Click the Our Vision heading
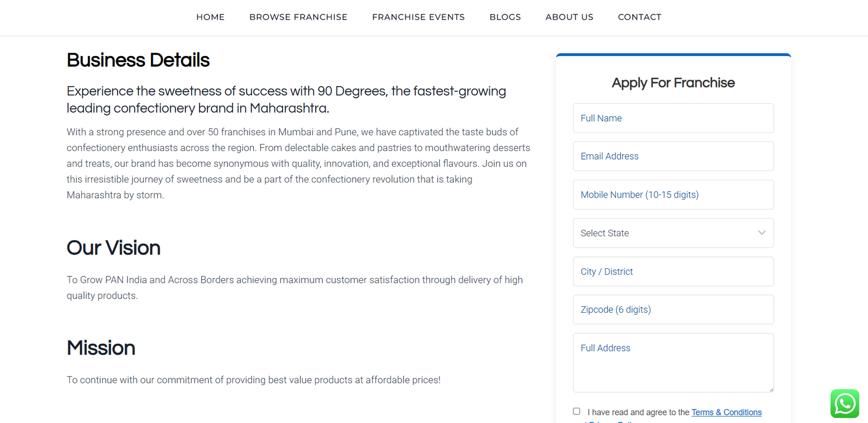The height and width of the screenshot is (423, 868). coord(113,248)
